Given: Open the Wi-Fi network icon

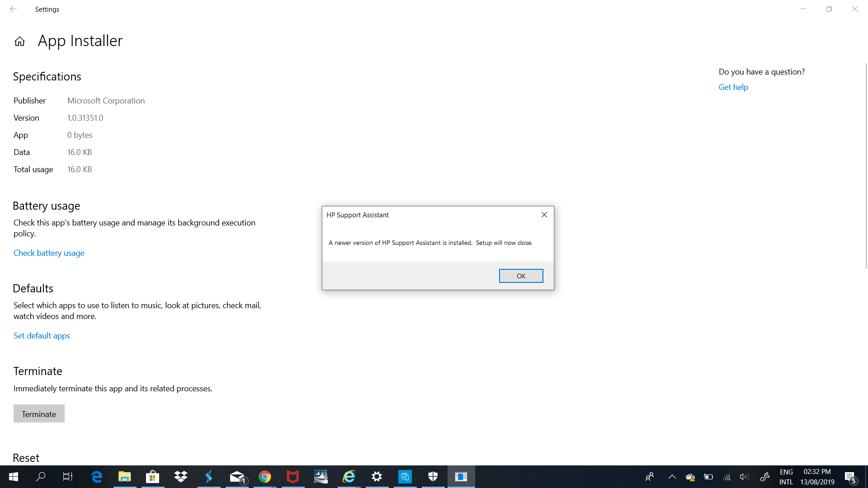Looking at the screenshot, I should coord(726,477).
